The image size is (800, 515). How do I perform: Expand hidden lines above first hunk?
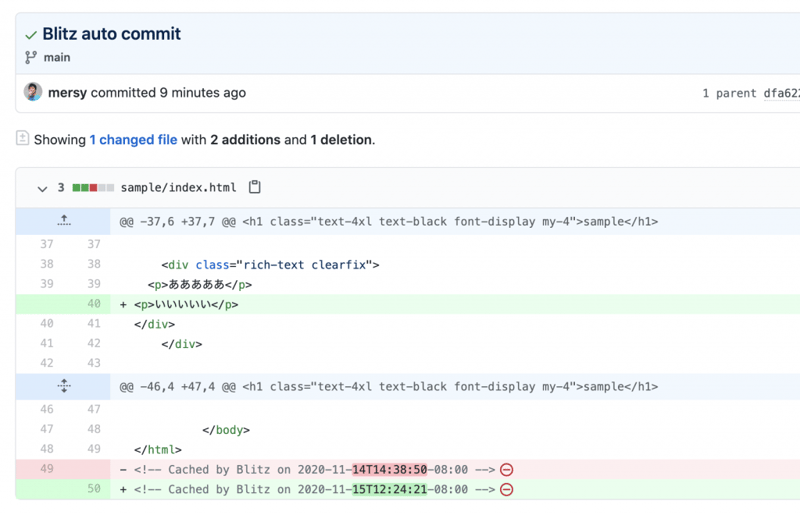click(63, 221)
